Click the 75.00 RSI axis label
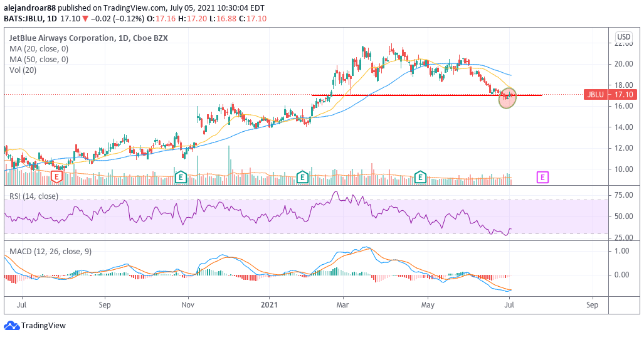 click(x=623, y=195)
